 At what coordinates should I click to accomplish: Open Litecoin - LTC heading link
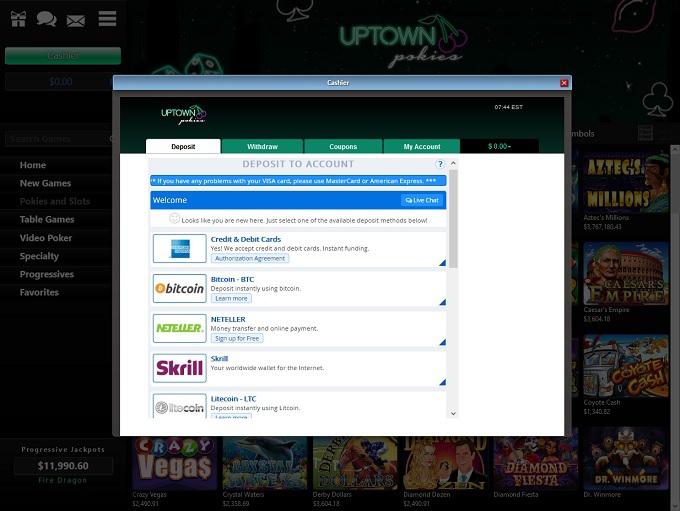pos(233,399)
